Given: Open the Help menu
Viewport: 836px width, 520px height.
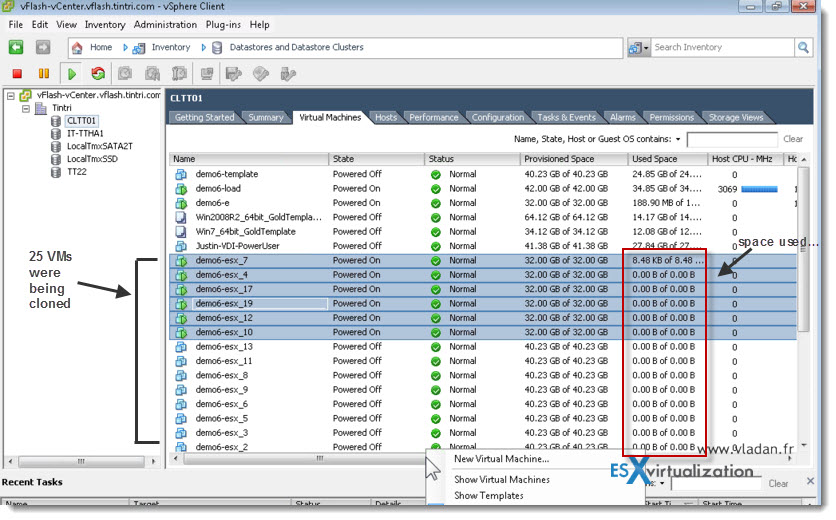Looking at the screenshot, I should (259, 25).
